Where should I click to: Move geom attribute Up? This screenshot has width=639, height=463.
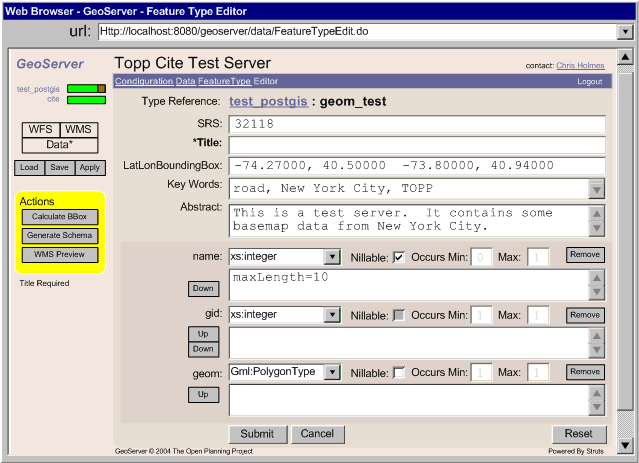coord(203,395)
